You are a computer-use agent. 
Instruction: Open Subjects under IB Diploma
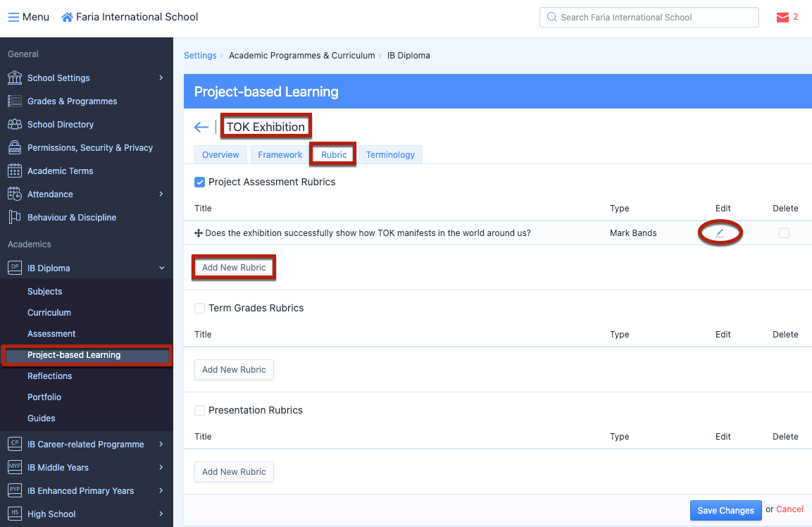[44, 291]
